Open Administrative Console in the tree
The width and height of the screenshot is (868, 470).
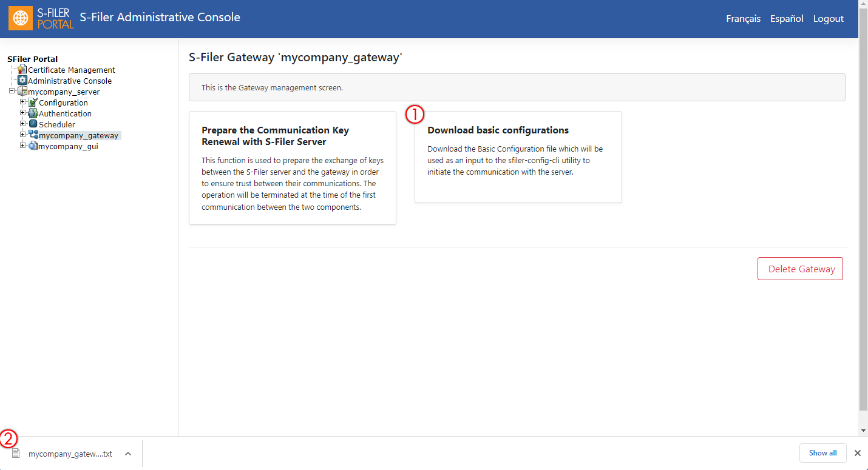pos(70,81)
